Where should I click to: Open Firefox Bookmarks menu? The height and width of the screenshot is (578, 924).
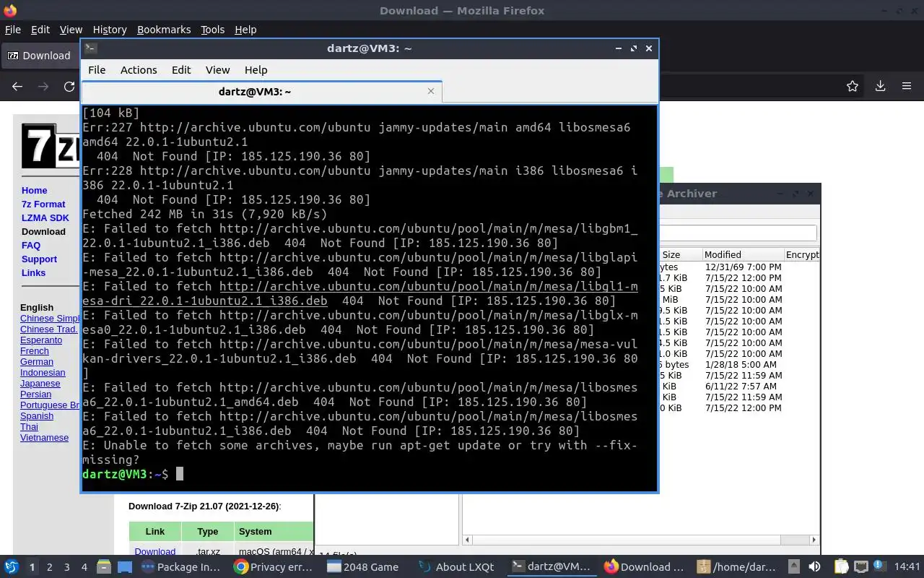point(164,30)
